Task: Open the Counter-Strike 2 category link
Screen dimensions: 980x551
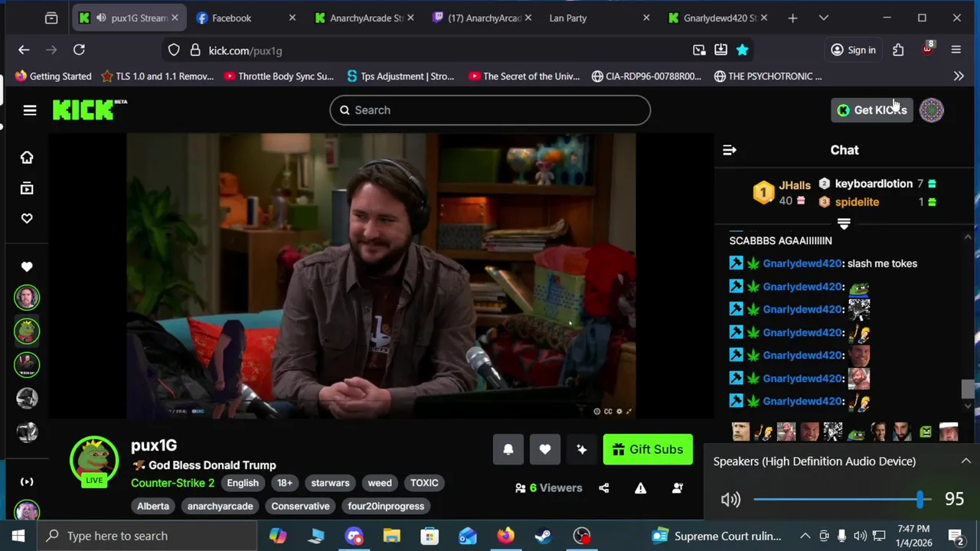Action: click(172, 483)
